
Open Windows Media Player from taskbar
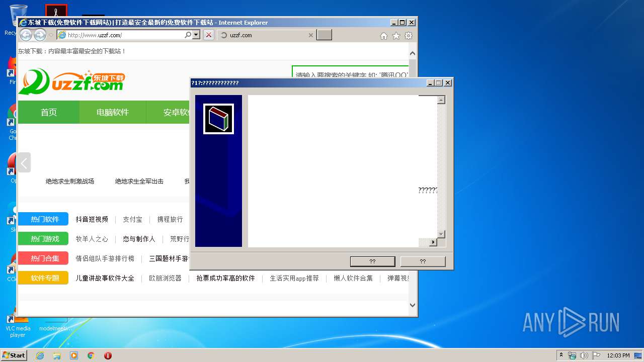(74, 355)
